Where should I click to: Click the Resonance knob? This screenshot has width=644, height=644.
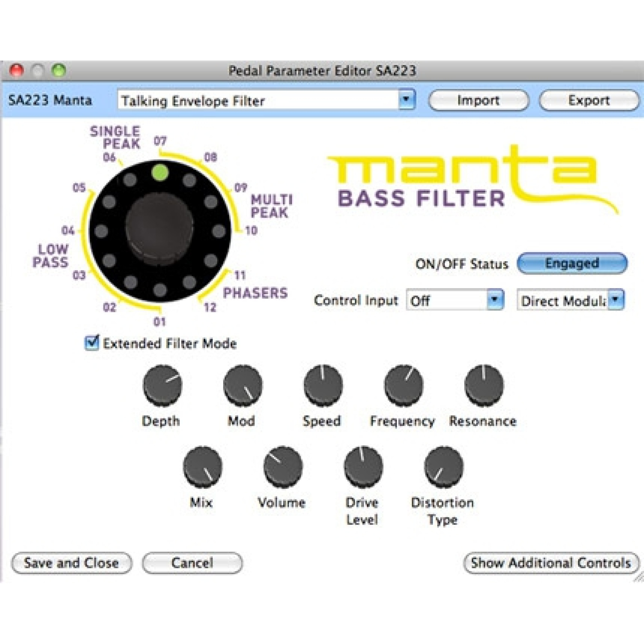484,385
